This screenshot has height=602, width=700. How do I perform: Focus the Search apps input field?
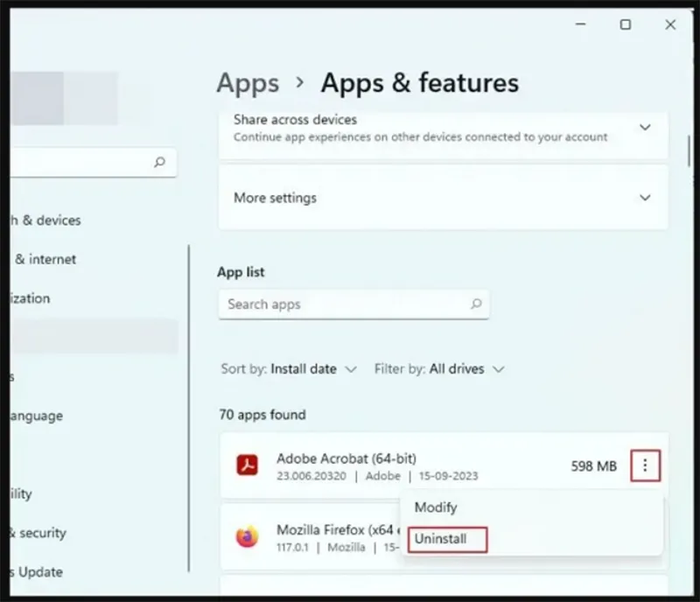(353, 304)
